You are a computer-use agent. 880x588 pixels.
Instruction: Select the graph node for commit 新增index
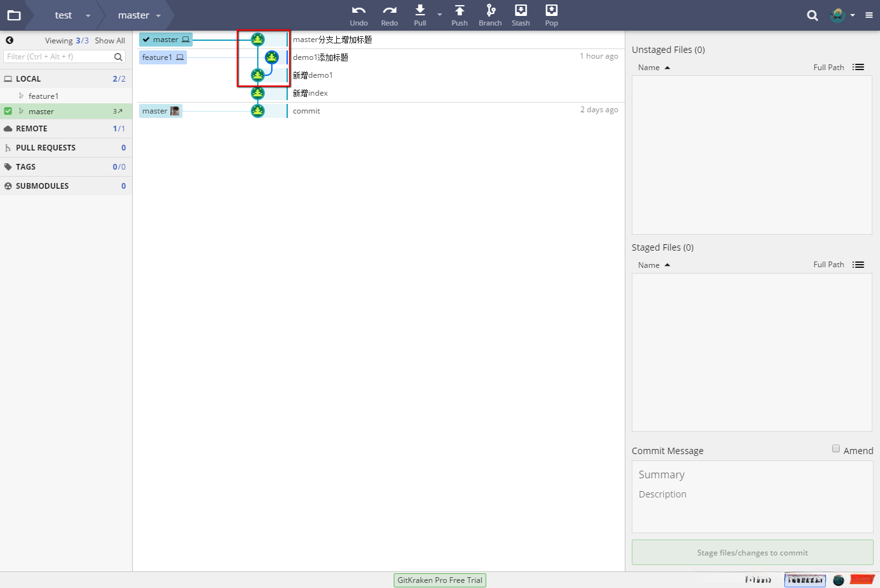click(258, 93)
